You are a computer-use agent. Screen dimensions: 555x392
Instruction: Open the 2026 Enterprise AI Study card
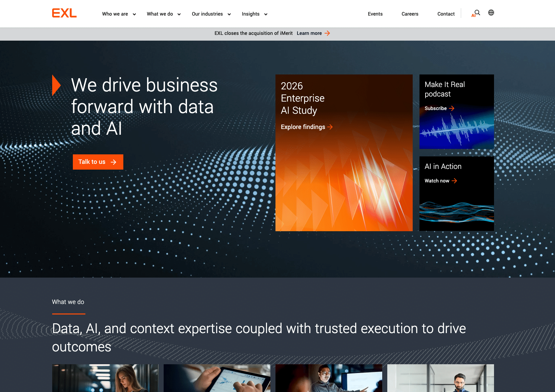pos(344,153)
